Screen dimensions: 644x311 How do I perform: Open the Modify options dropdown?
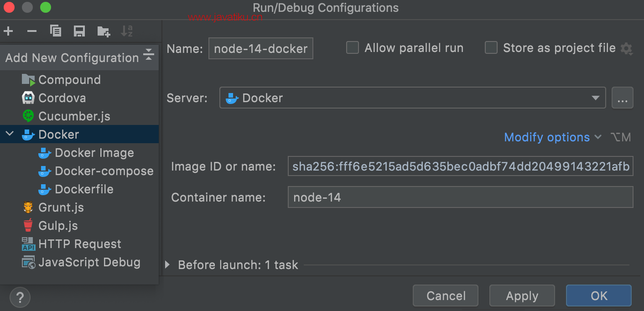click(552, 137)
